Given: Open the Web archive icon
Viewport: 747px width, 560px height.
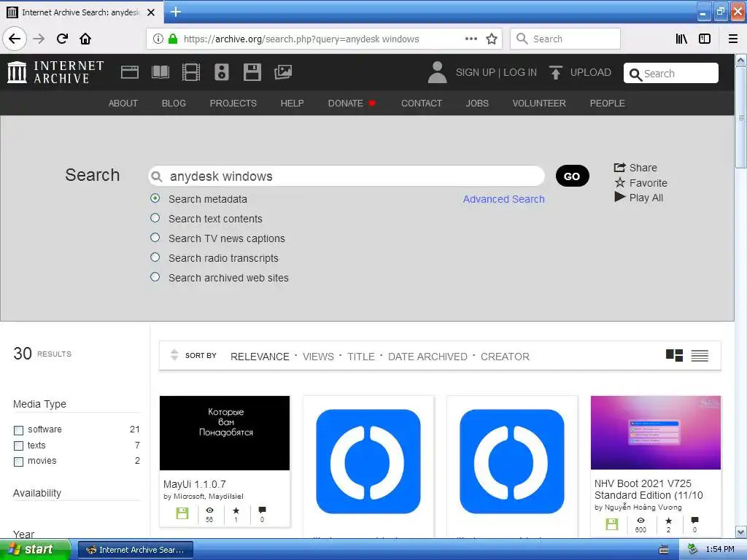Looking at the screenshot, I should tap(130, 72).
